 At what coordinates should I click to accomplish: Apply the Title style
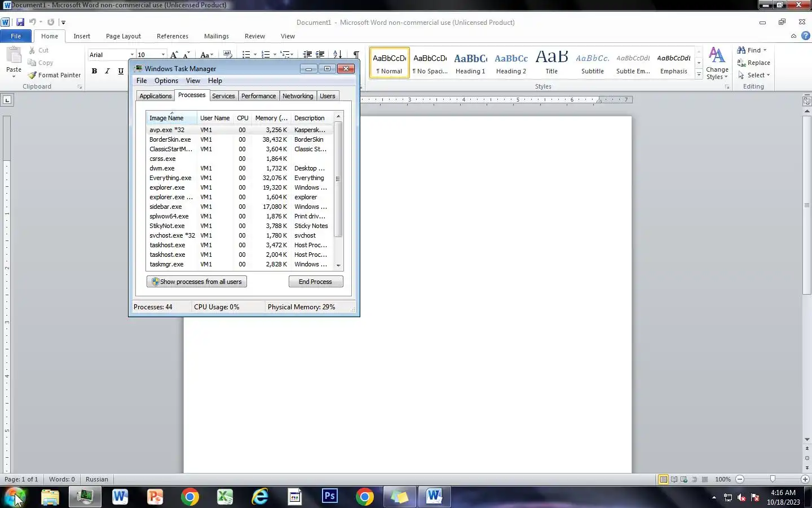click(551, 63)
